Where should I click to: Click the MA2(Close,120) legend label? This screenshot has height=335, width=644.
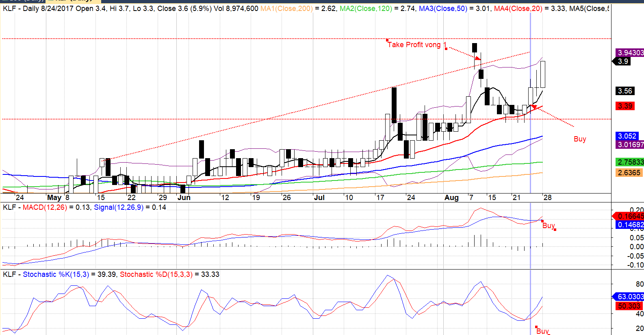coord(366,9)
